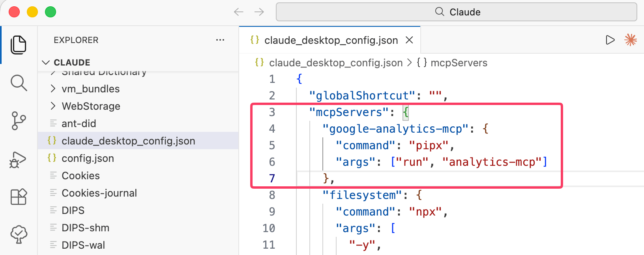Click the macOS green fullscreen button
Image resolution: width=644 pixels, height=255 pixels.
coord(51,12)
